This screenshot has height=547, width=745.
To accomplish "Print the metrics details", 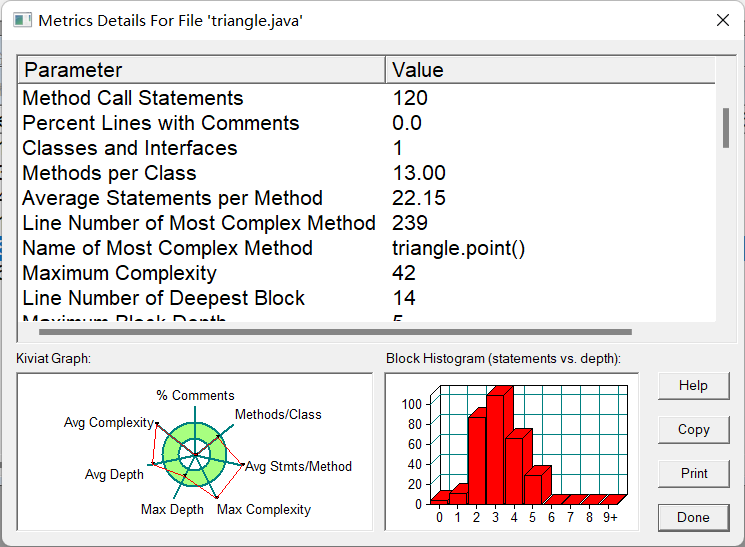I will tap(693, 473).
